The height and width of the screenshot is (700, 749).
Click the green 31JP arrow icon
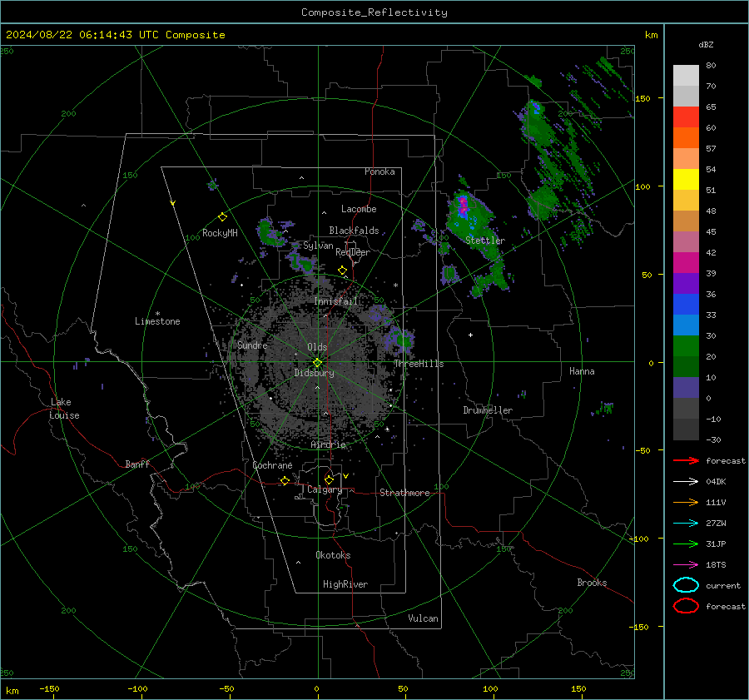[686, 544]
